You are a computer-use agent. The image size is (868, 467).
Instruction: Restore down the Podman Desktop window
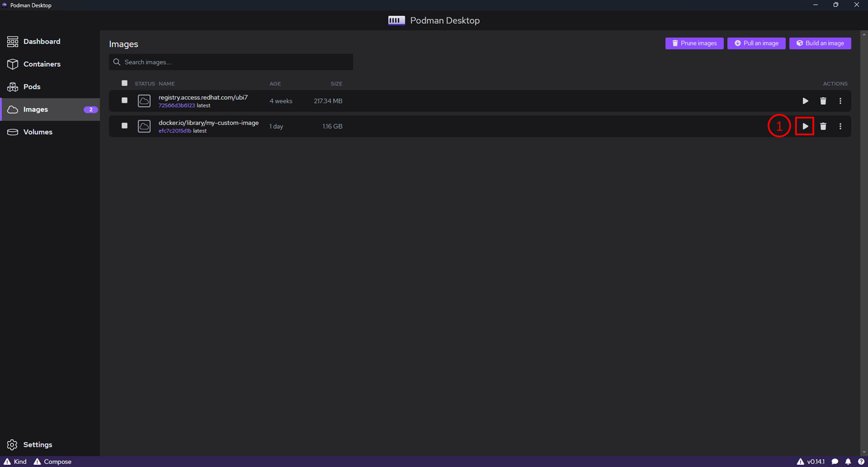point(836,5)
